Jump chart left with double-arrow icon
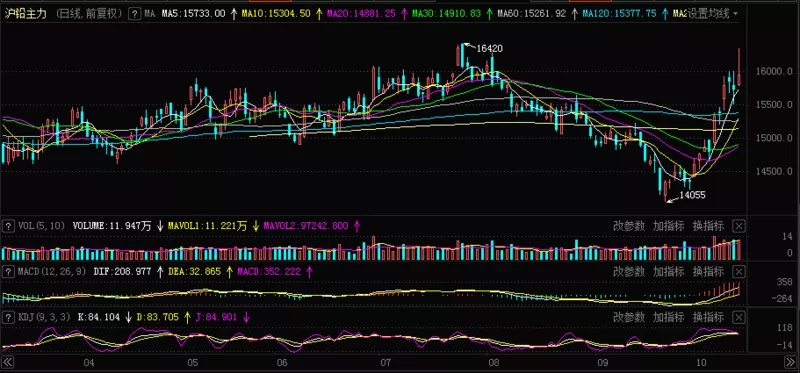The image size is (800, 373). pos(8,363)
